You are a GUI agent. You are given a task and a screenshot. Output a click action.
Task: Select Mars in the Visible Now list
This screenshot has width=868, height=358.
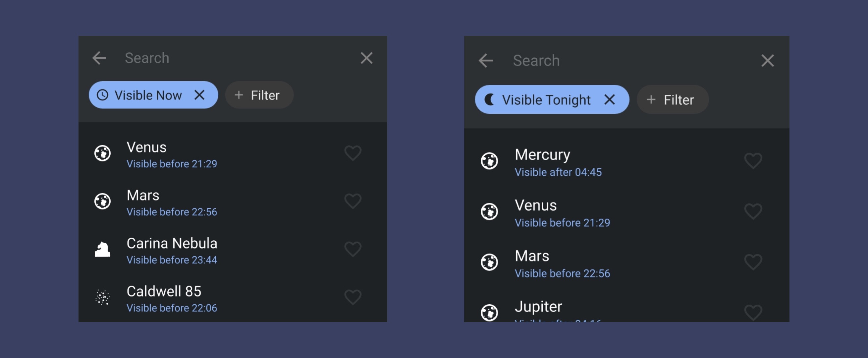172,202
